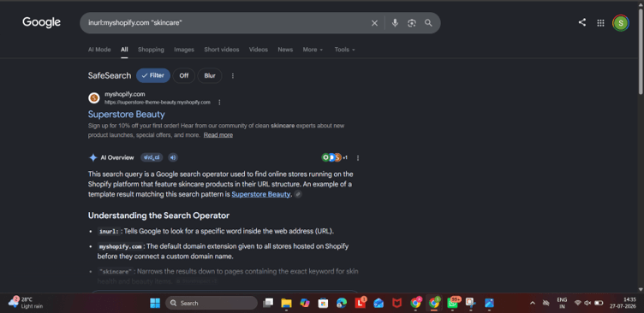Open Task View in the taskbar
The image size is (644, 313).
268,303
